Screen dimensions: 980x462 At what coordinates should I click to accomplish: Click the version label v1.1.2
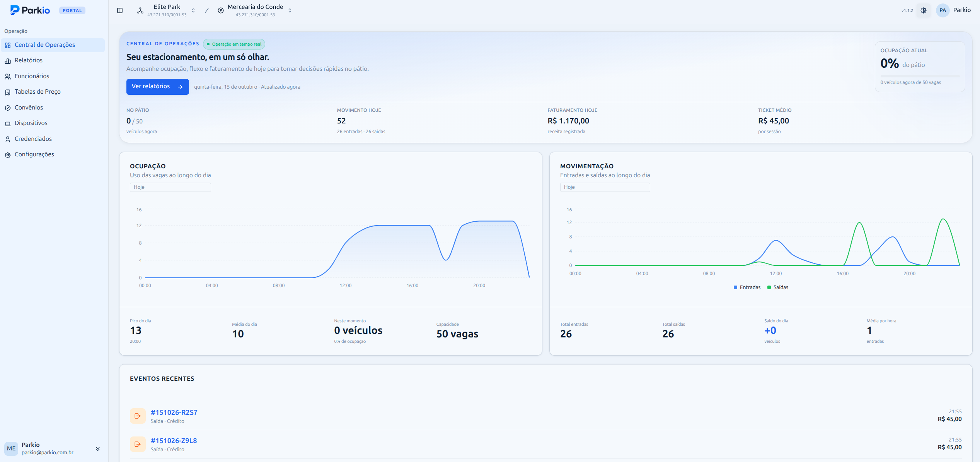907,10
